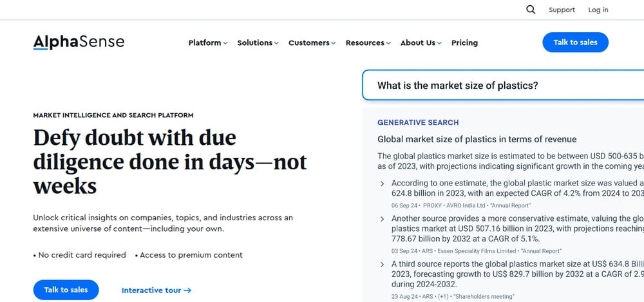Image resolution: width=644 pixels, height=302 pixels.
Task: Click the Shareholders meeting citation
Action: [453, 296]
